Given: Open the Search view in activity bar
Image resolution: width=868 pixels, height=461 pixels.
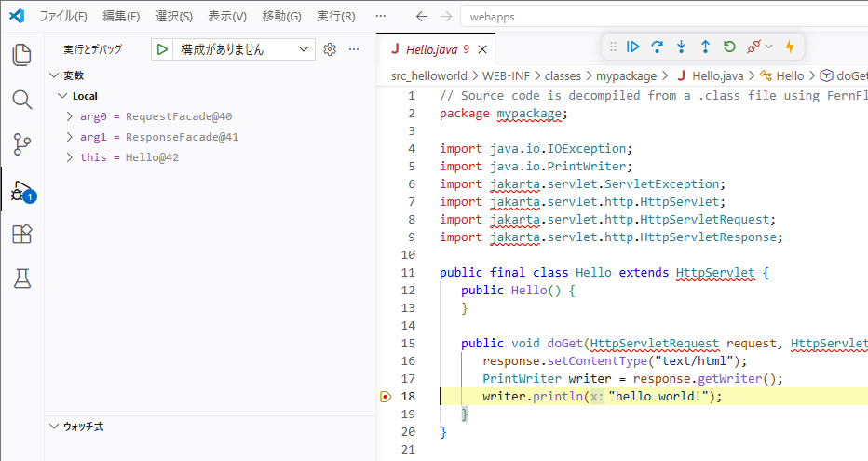Looking at the screenshot, I should coord(21,100).
